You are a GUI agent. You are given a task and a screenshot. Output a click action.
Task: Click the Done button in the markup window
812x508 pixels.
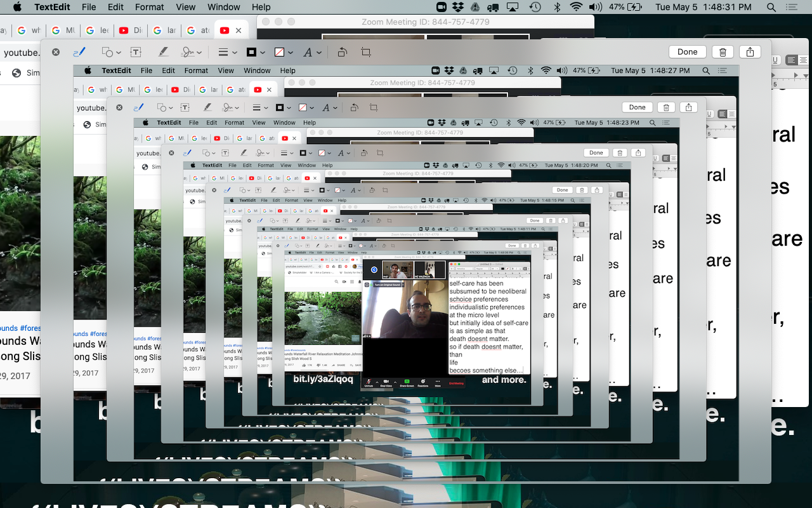[x=687, y=51]
